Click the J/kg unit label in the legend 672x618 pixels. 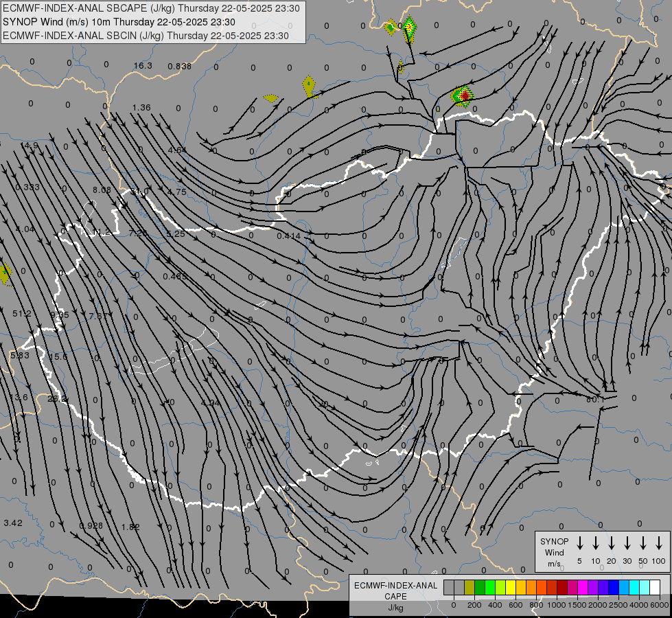[395, 608]
